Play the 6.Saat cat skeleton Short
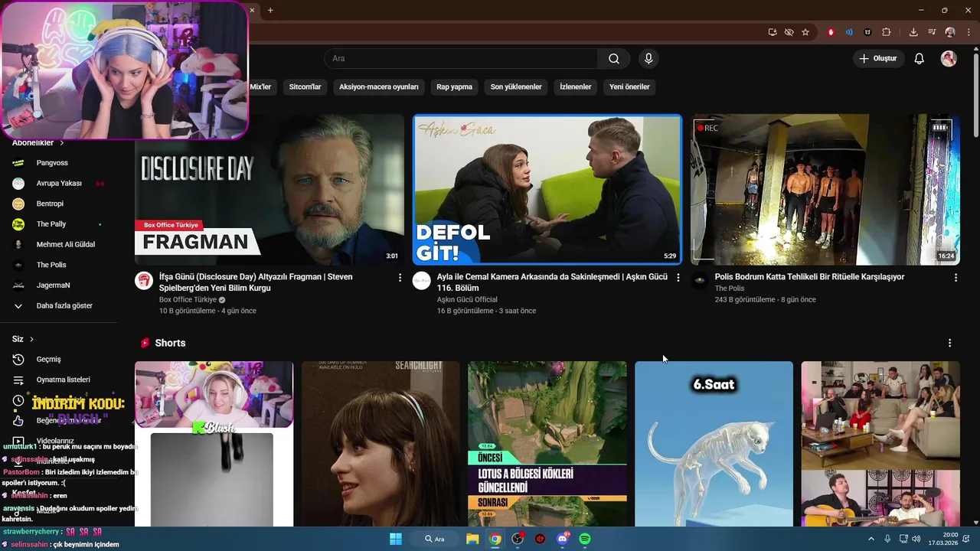 tap(714, 444)
